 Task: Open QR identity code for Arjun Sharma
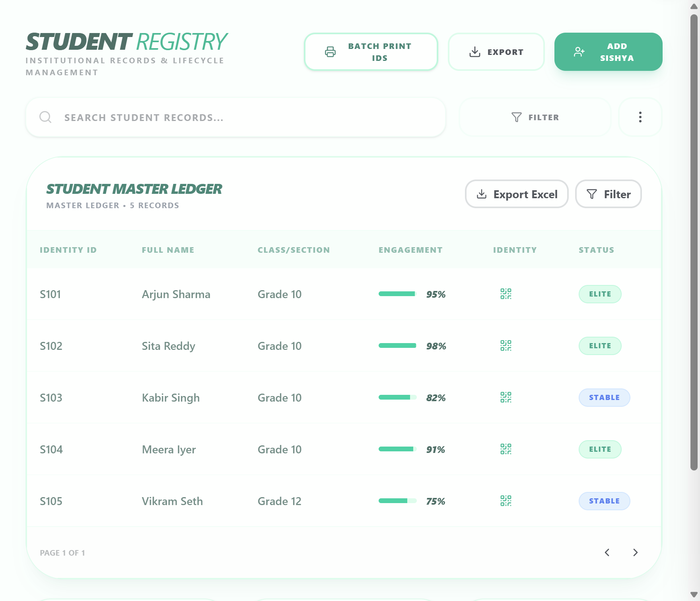[x=506, y=294]
